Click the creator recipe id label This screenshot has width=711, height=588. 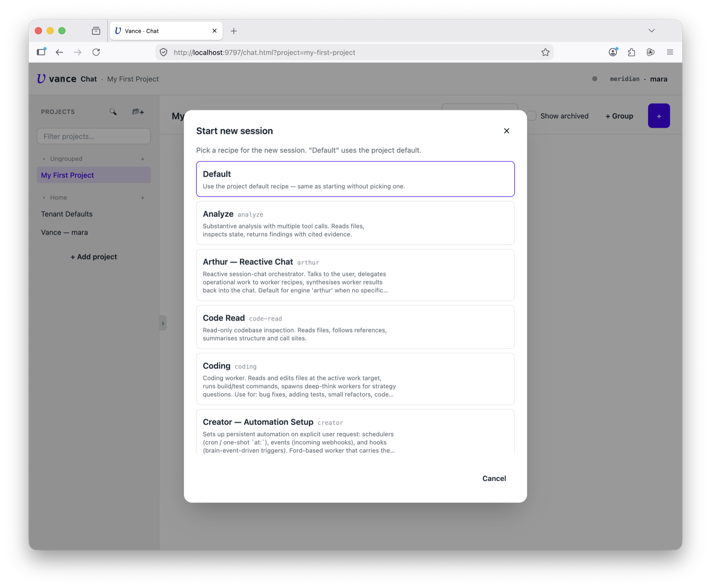331,422
